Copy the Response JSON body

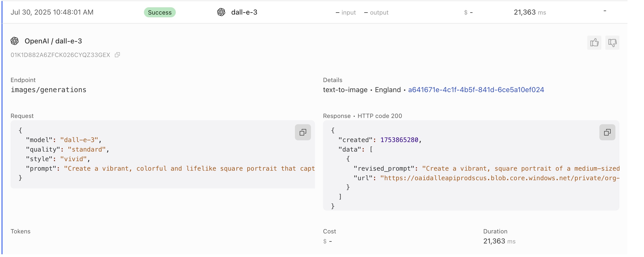click(x=607, y=132)
